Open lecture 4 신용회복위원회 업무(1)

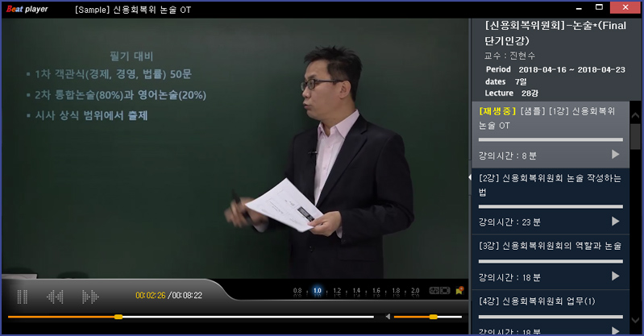pos(537,301)
